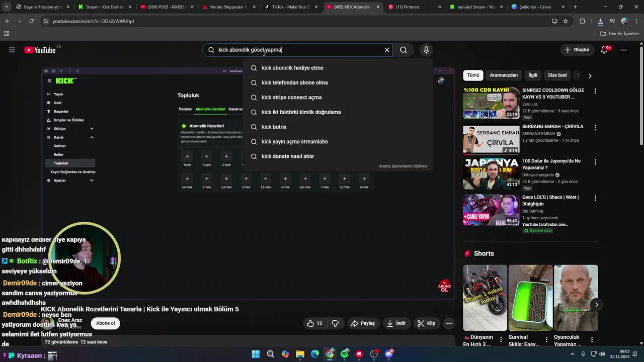The width and height of the screenshot is (644, 362).
Task: Pick suggestion kick stripe connect açma
Action: tap(337, 98)
